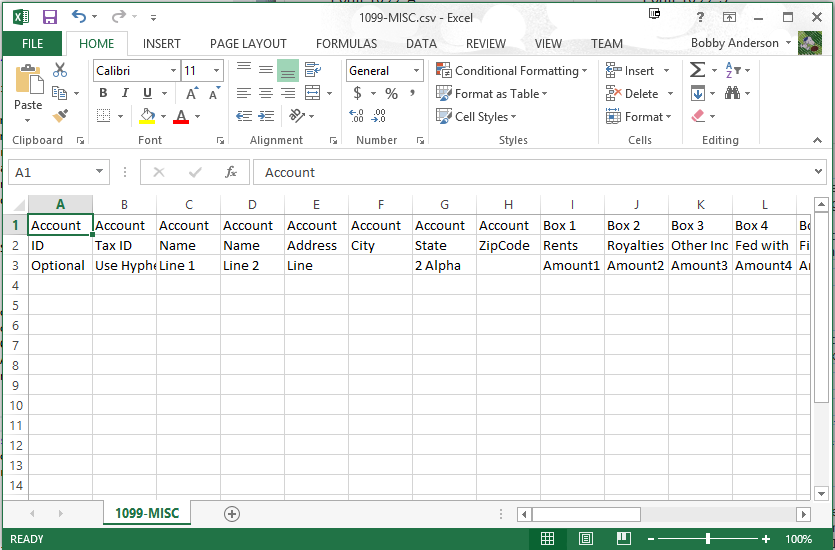
Task: Open the PAGE LAYOUT tab
Action: (x=248, y=44)
